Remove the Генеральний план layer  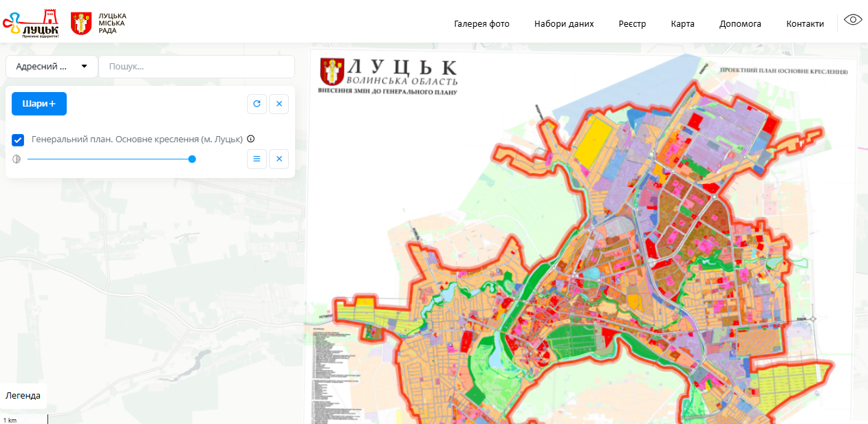(279, 159)
